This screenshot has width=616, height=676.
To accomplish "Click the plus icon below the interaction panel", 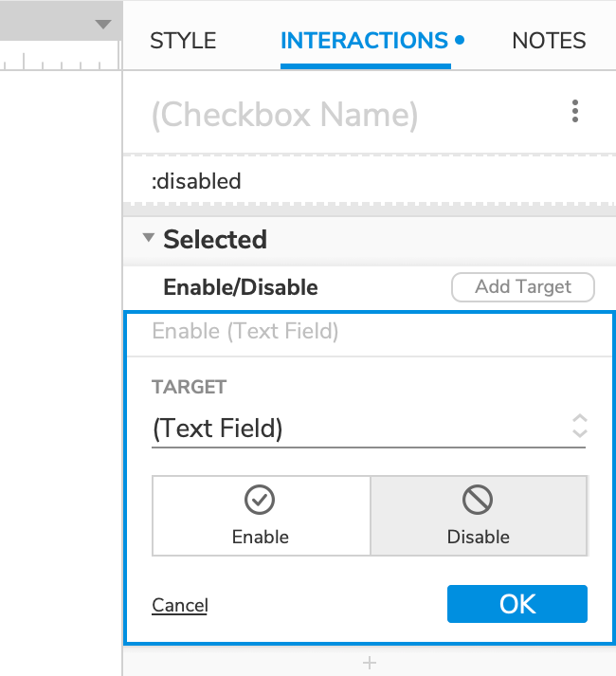I will pyautogui.click(x=370, y=663).
